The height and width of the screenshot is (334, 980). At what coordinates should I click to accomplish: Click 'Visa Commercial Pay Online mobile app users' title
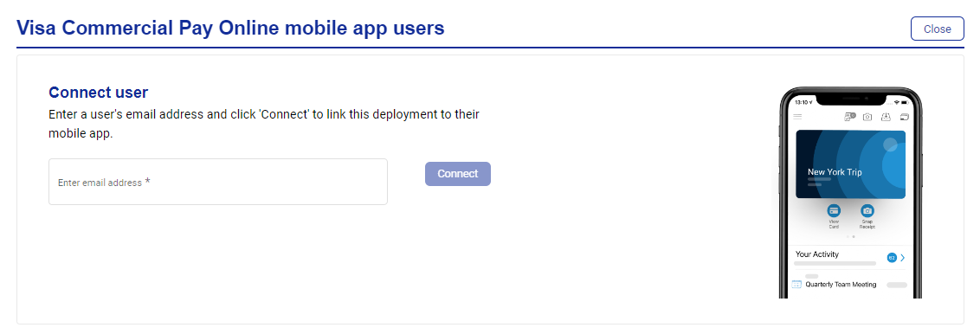(230, 28)
